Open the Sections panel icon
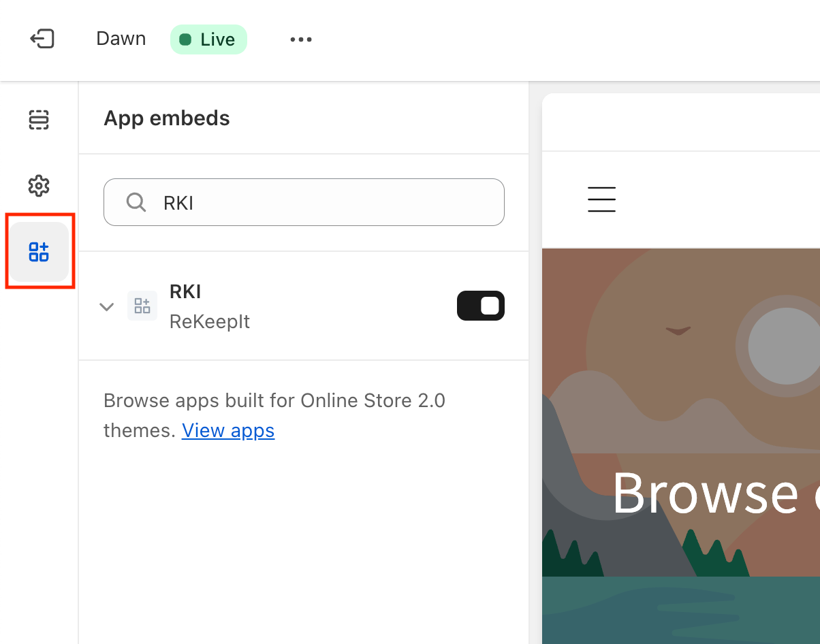 (x=39, y=120)
